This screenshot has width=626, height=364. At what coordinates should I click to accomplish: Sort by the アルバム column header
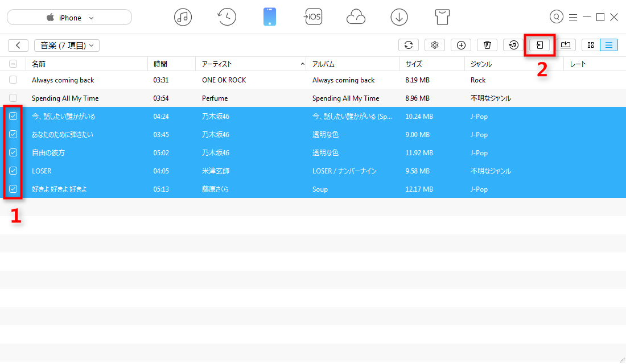pos(353,64)
